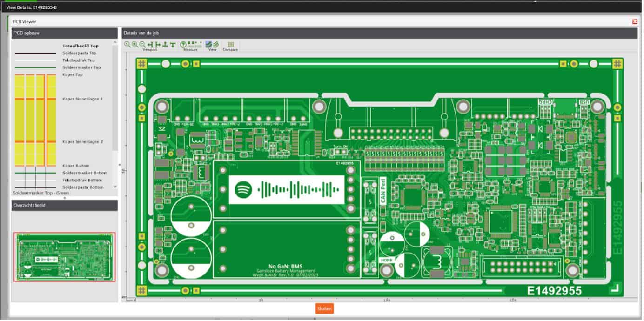Screen dimensions: 644x321
Task: Select Tekstopdruk Bottom layer
Action: pos(82,180)
